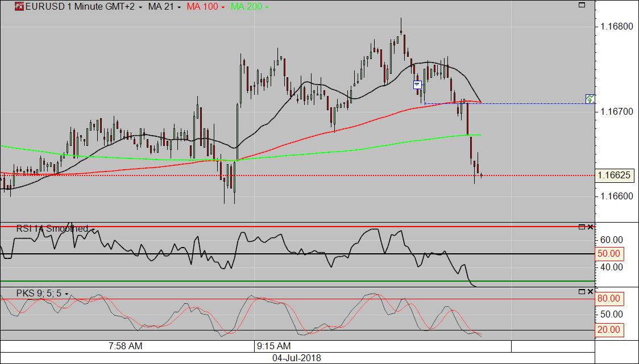This screenshot has width=639, height=364.
Task: Select the PKS 20.00 level label
Action: coord(608,329)
